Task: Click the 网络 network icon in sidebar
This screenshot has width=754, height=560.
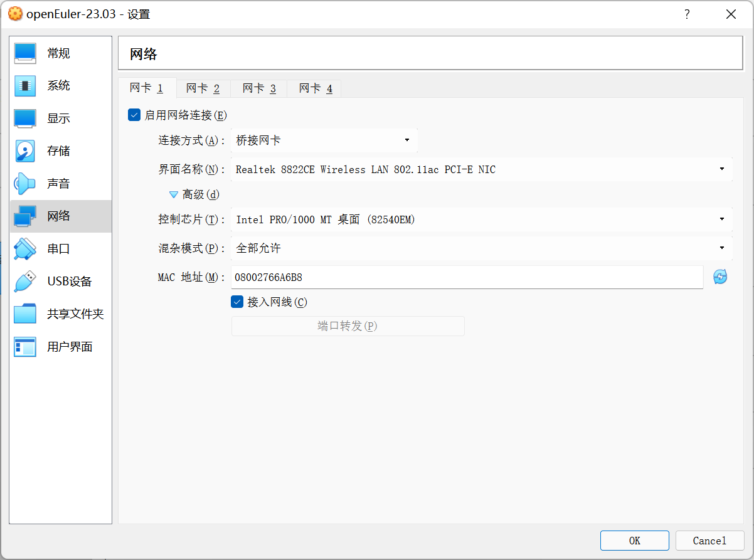Action: click(25, 216)
